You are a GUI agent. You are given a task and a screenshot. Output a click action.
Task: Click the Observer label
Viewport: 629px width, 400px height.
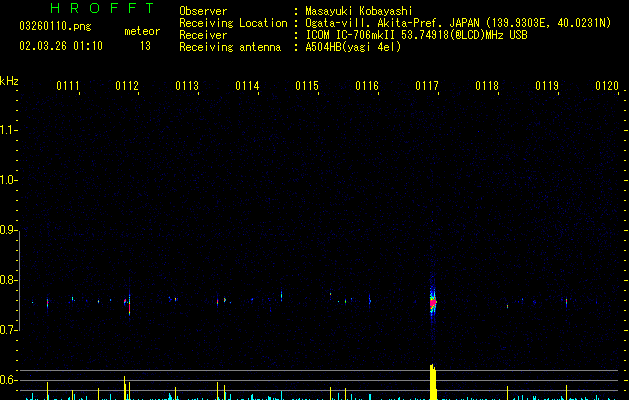click(203, 11)
